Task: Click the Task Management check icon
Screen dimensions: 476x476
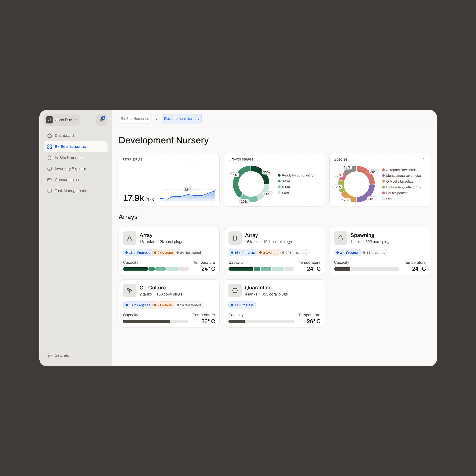Action: (x=50, y=191)
